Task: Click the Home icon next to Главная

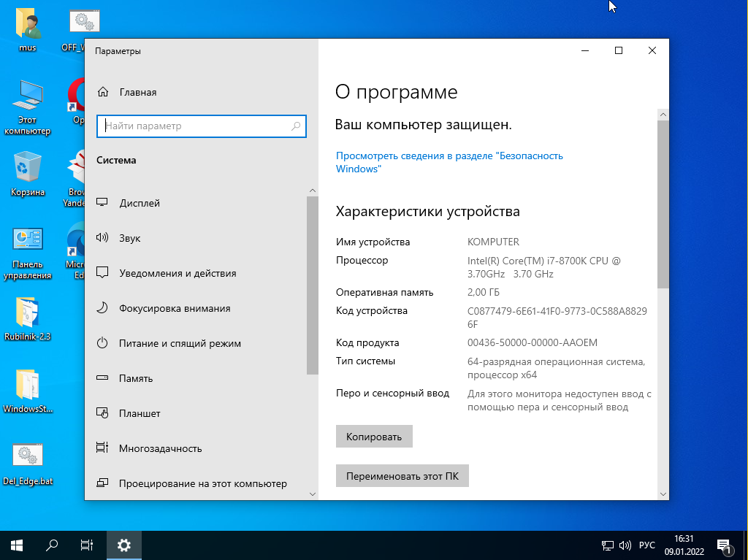Action: pyautogui.click(x=103, y=93)
